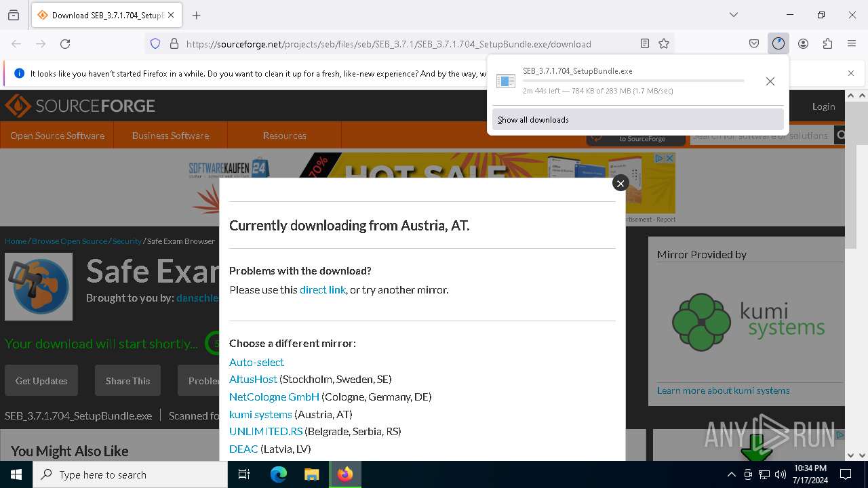
Task: Click the Login link
Action: (x=823, y=106)
